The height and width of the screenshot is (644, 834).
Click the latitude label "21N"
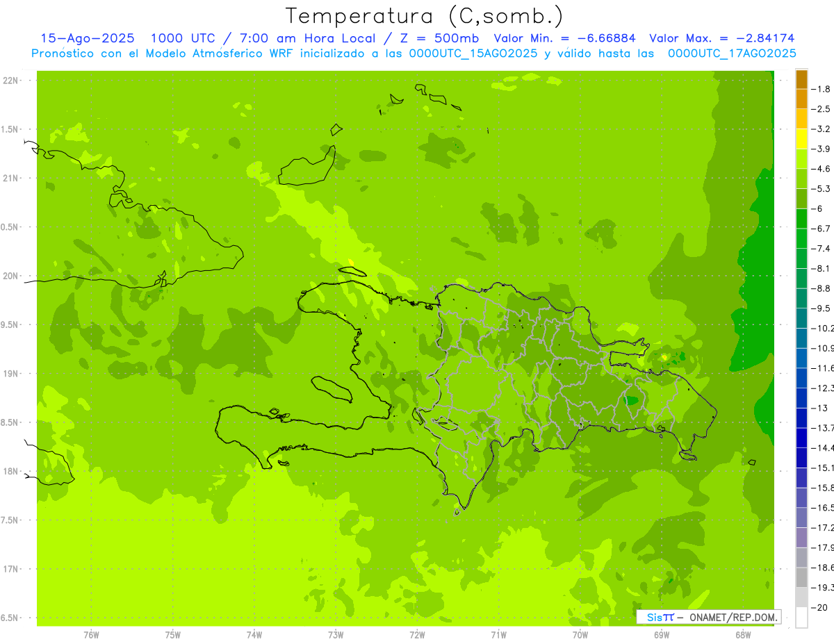click(x=11, y=178)
